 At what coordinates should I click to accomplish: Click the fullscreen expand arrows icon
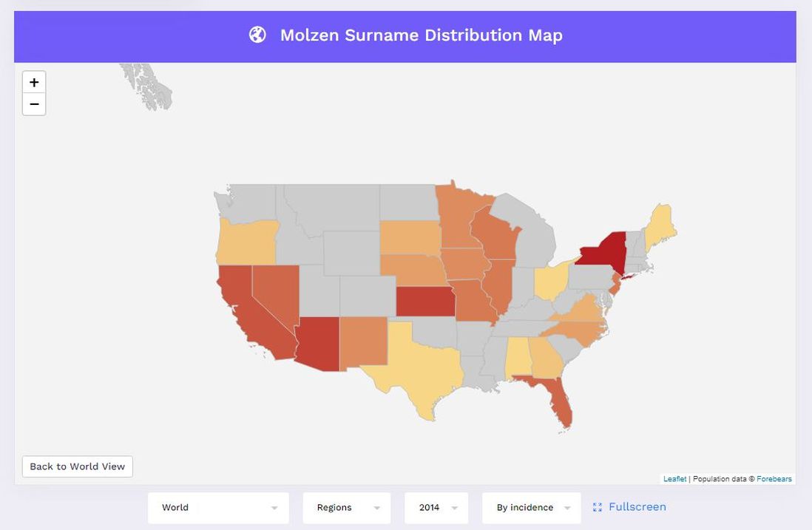(x=598, y=507)
